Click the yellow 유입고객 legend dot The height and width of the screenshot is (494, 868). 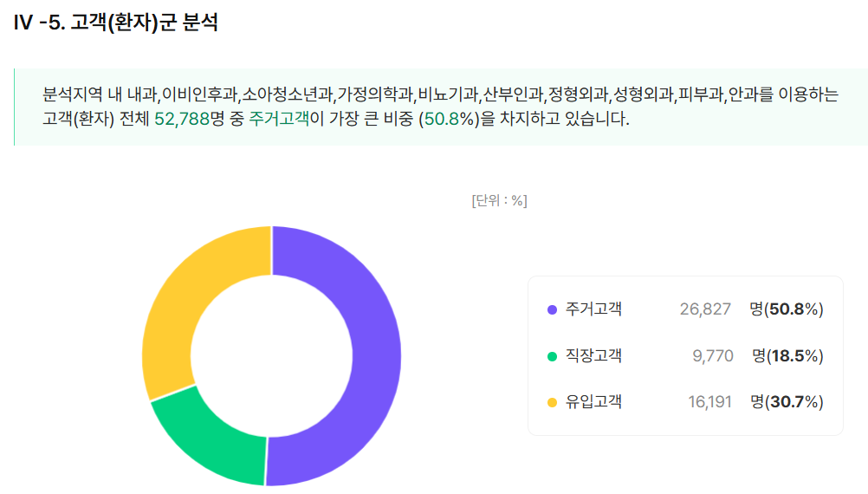point(553,402)
